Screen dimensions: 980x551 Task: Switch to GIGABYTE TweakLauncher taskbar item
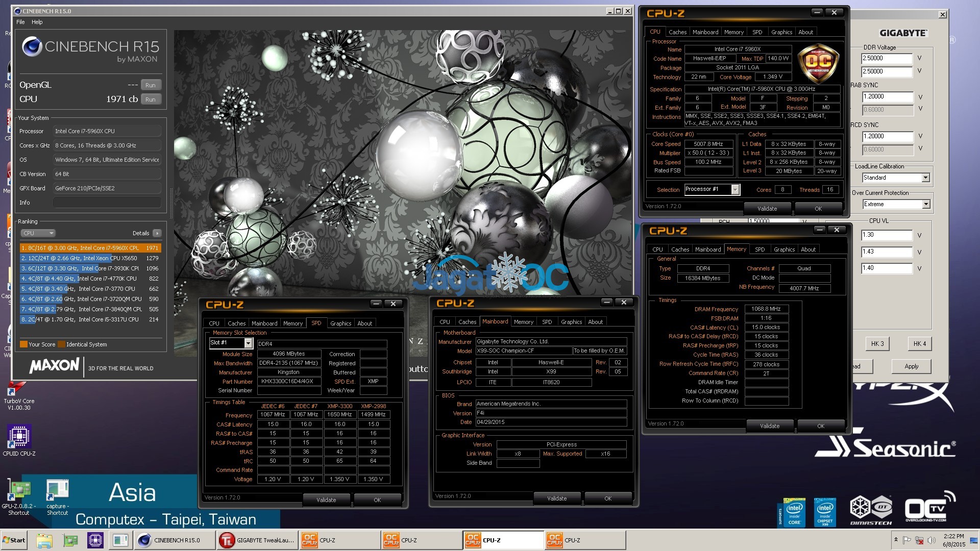pos(257,540)
